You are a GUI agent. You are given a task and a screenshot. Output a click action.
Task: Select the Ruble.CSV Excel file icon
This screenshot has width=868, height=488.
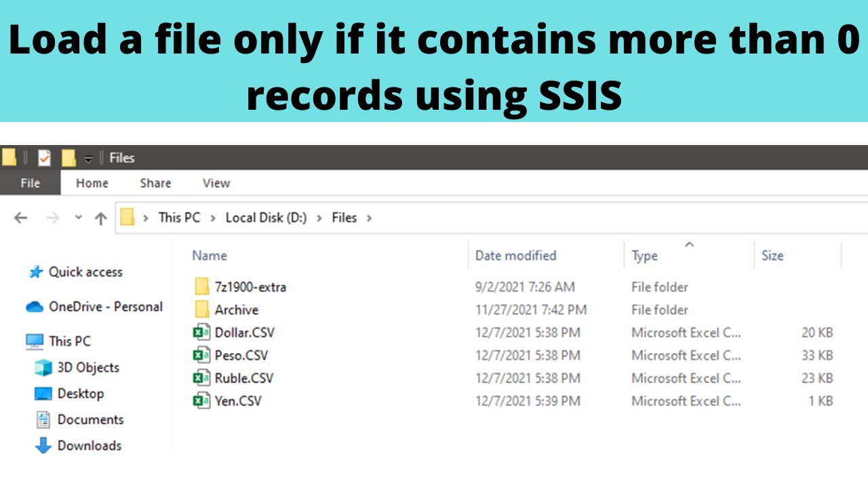201,378
